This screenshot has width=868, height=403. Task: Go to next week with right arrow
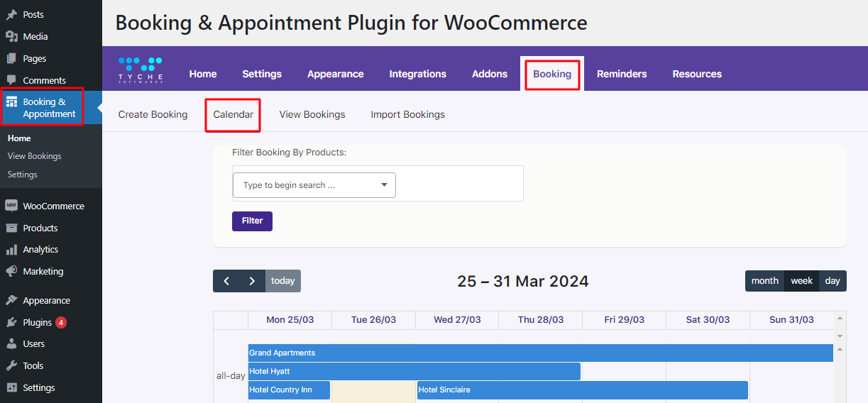tap(252, 281)
